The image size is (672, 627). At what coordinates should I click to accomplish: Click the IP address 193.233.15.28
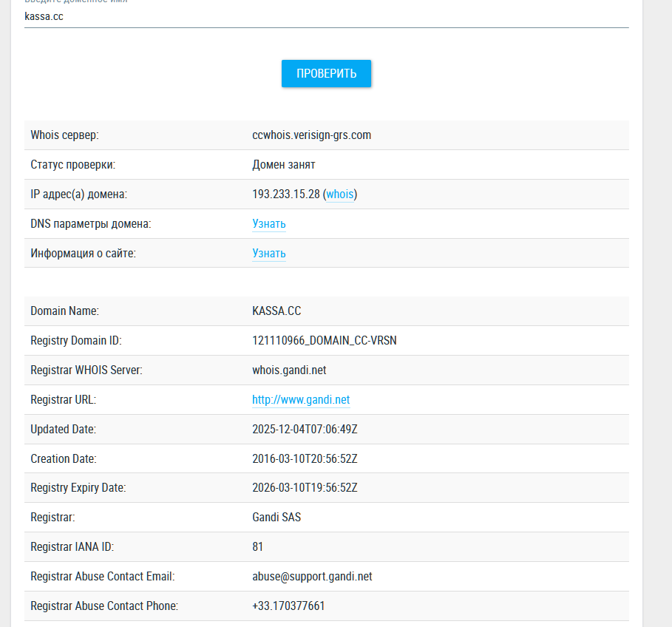(285, 194)
